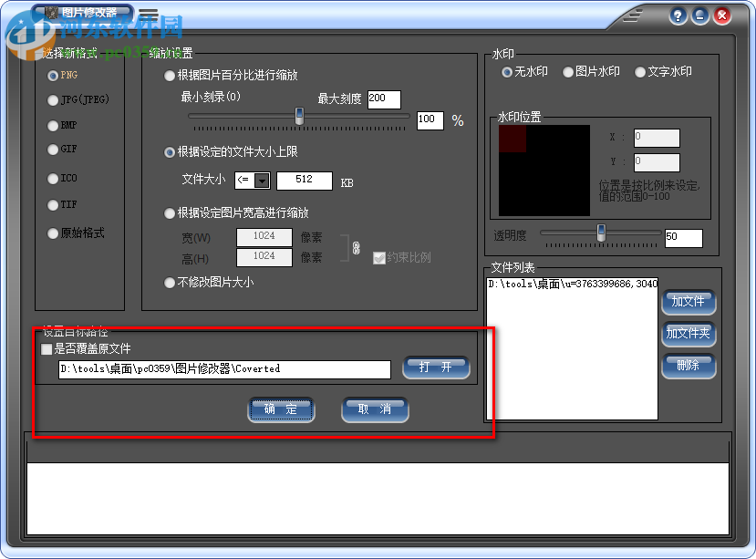The width and height of the screenshot is (756, 559).
Task: Click the 512 KB file size field
Action: (305, 181)
